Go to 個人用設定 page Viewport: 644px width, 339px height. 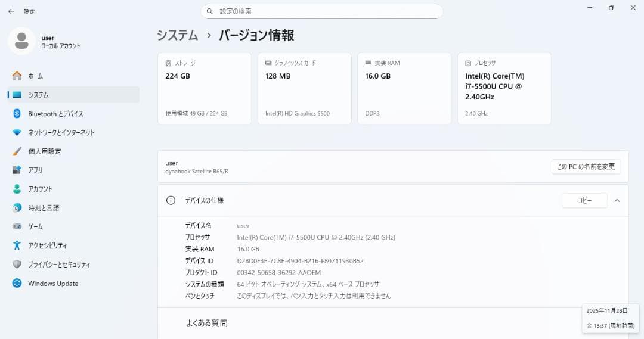73,151
